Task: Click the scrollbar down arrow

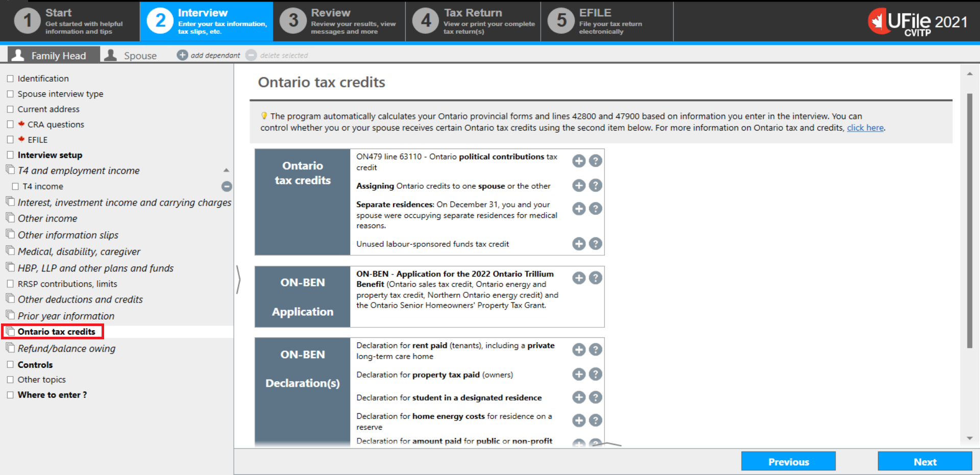Action: pos(970,438)
